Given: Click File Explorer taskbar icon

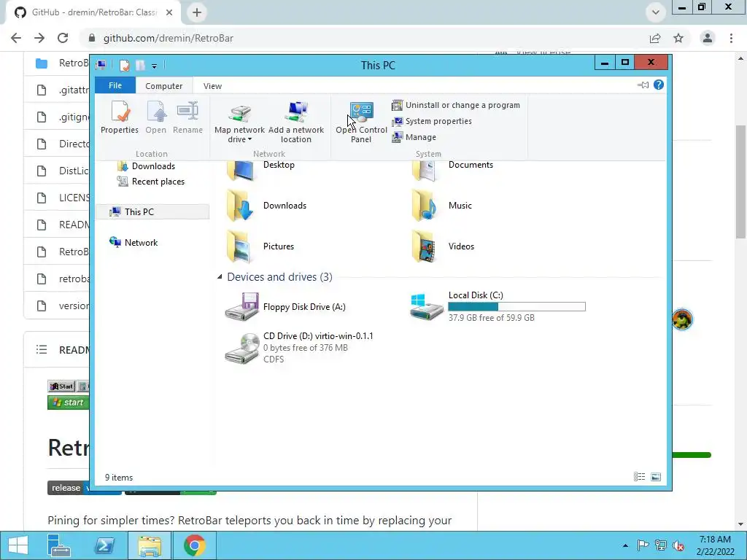Looking at the screenshot, I should pos(150,545).
